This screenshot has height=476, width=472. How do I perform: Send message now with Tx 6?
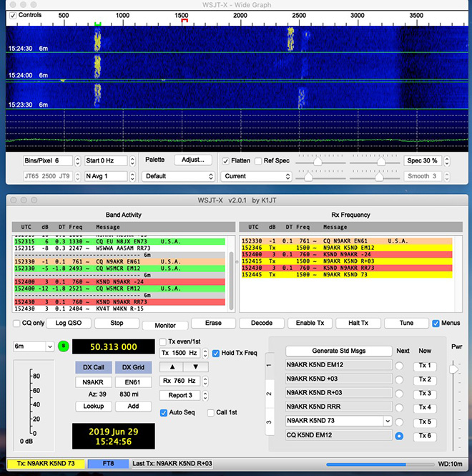click(425, 436)
